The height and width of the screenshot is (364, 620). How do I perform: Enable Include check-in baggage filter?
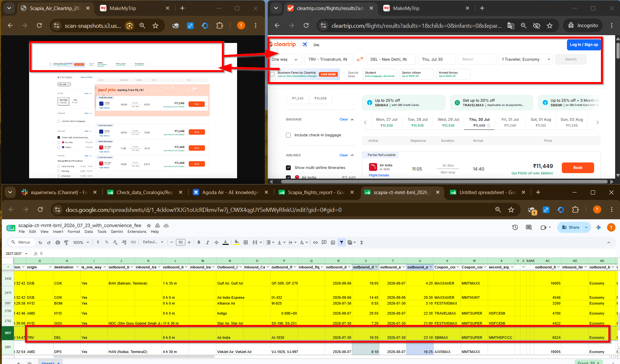point(288,135)
